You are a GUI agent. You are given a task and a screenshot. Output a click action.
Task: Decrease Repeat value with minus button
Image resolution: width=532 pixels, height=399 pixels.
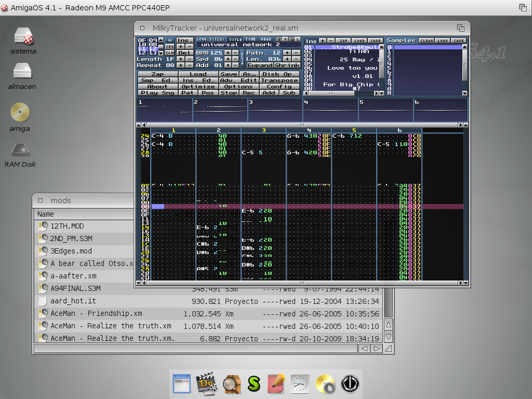coord(190,65)
